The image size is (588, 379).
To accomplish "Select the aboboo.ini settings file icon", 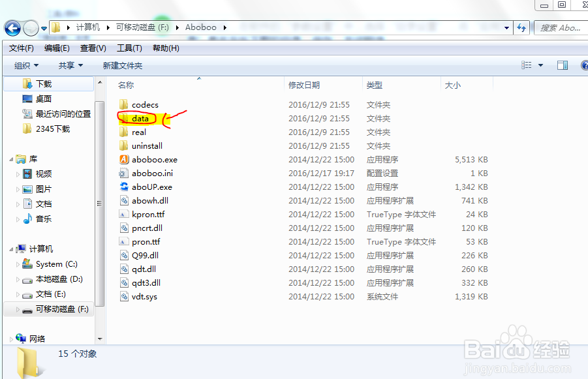I will (124, 173).
